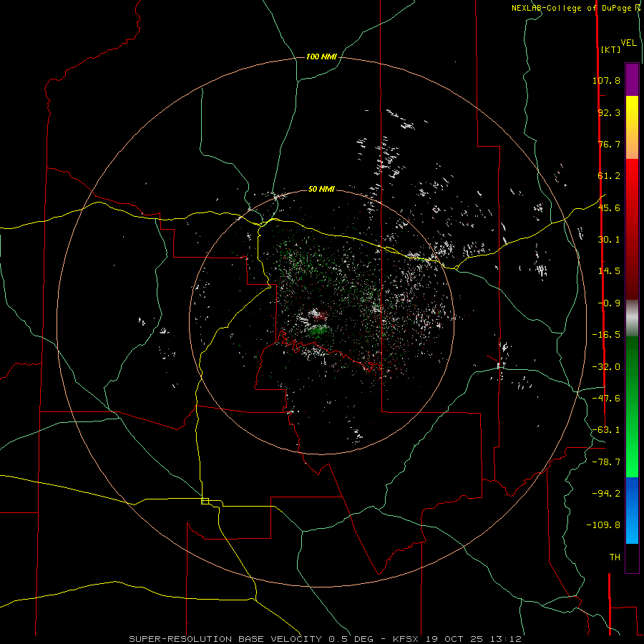Pick the purple segment of the color bar
The width and height of the screenshot is (644, 644).
[x=632, y=79]
